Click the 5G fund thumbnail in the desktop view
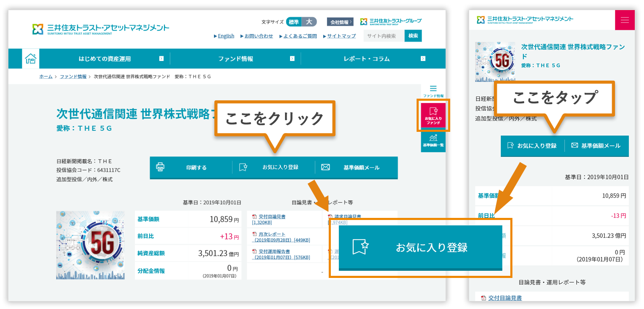The height and width of the screenshot is (309, 644). click(x=91, y=245)
